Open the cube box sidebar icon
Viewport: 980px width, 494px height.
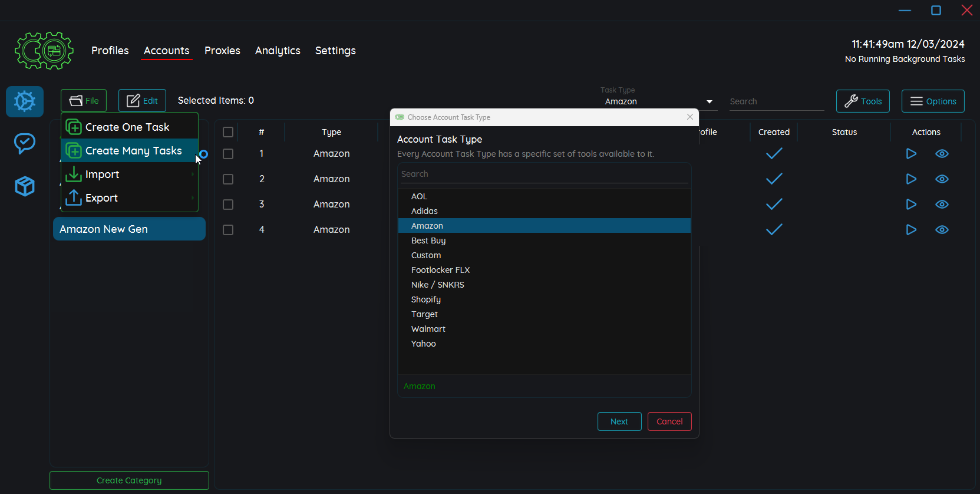[x=25, y=186]
